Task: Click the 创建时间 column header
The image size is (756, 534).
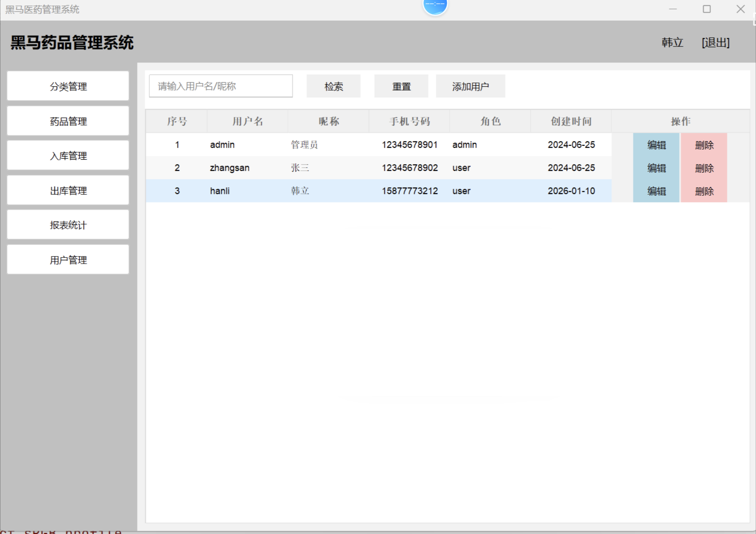Action: coord(571,121)
